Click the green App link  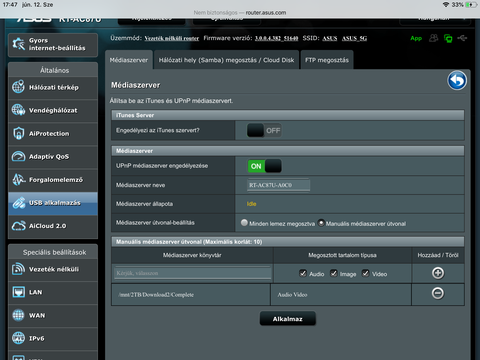click(416, 38)
